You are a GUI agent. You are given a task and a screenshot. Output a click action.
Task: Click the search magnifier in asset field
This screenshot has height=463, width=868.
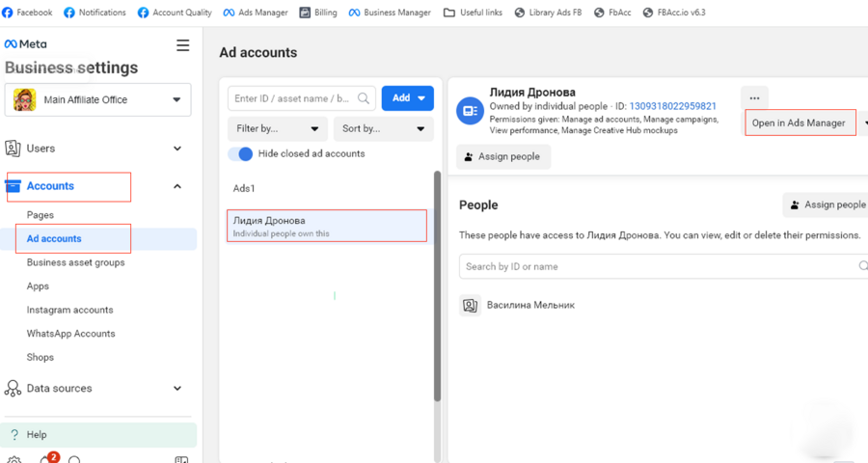[x=364, y=98]
